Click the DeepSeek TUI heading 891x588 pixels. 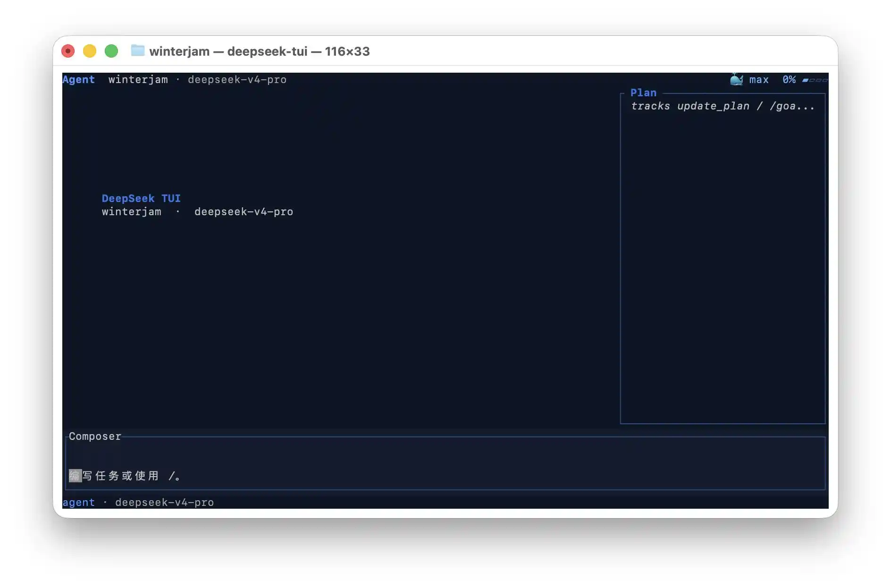click(x=141, y=198)
